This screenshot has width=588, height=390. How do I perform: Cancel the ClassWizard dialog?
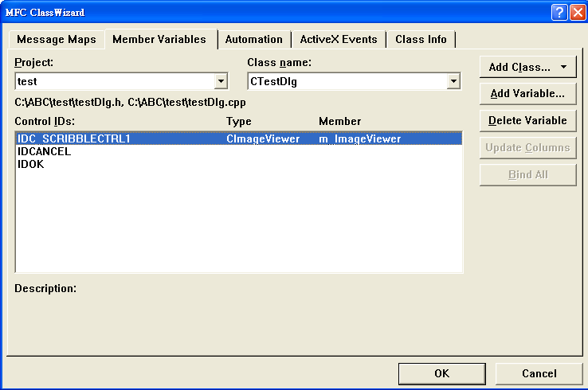click(x=539, y=373)
